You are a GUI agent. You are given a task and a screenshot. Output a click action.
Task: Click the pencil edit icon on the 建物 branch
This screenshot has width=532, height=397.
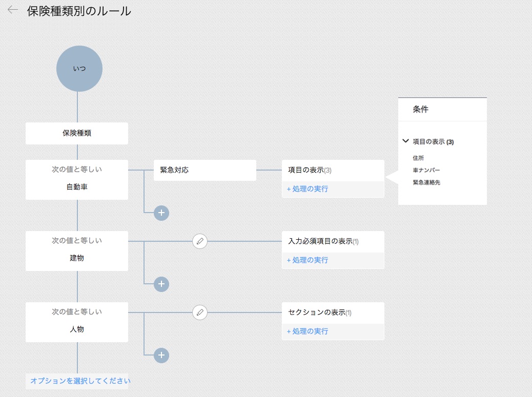(x=200, y=241)
